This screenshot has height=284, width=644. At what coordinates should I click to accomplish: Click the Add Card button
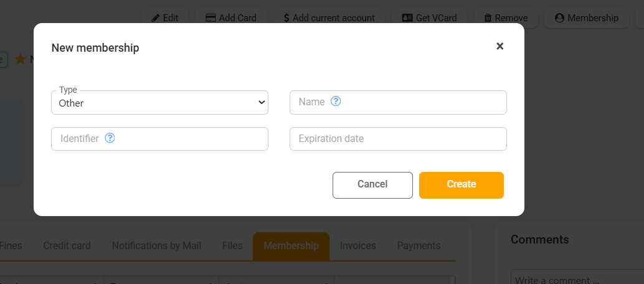click(x=231, y=18)
